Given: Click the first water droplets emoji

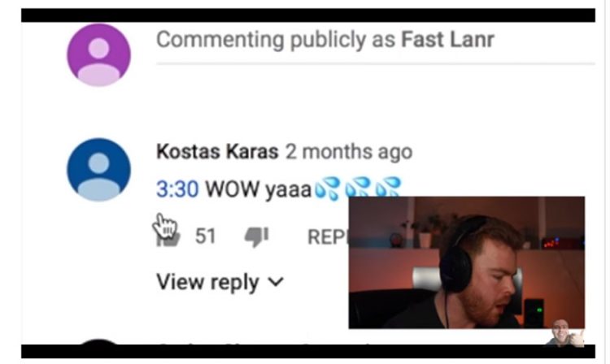Looking at the screenshot, I should coord(327,188).
